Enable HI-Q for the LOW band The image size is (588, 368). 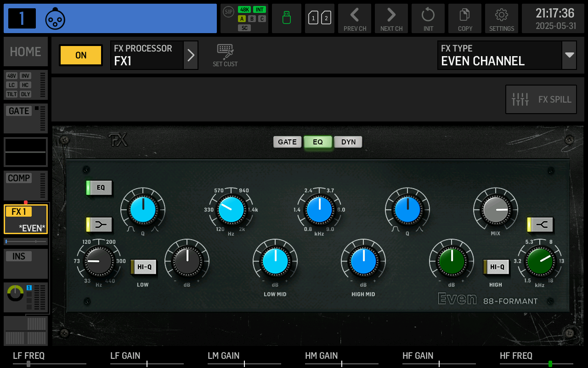pos(143,266)
